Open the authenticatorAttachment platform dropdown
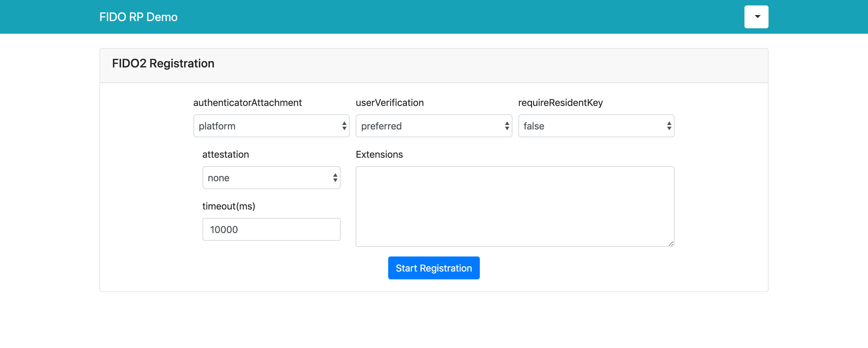868x348 pixels. pos(266,126)
